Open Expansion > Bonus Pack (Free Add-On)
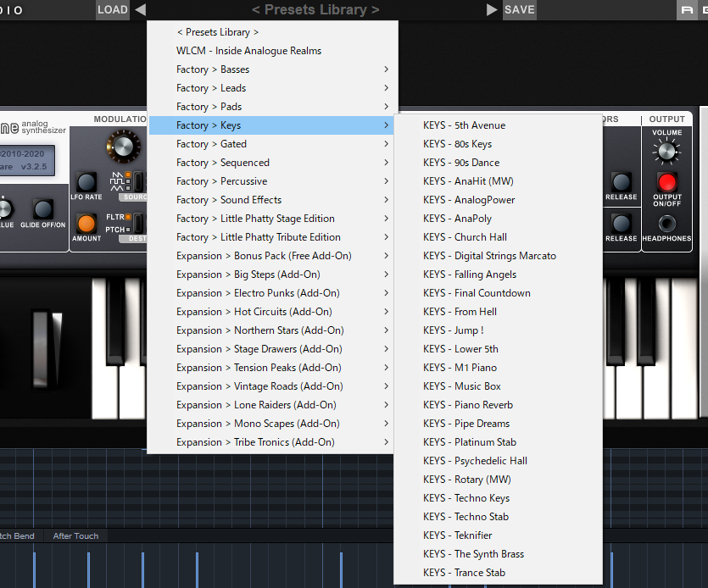 (x=271, y=256)
